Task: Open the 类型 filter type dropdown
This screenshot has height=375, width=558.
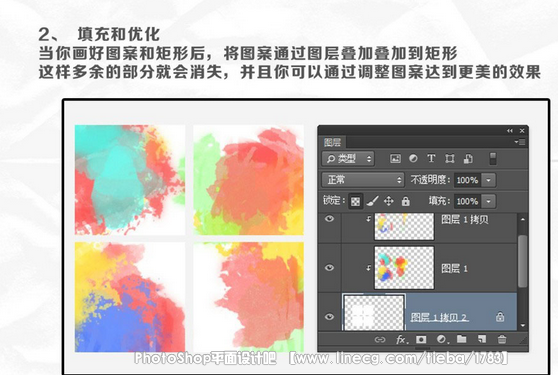Action: pyautogui.click(x=348, y=159)
